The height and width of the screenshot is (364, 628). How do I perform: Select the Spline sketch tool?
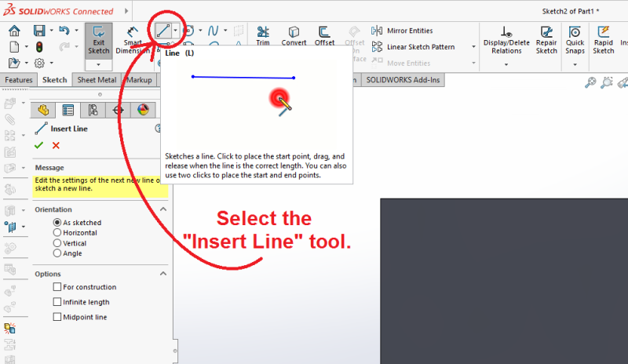click(214, 31)
